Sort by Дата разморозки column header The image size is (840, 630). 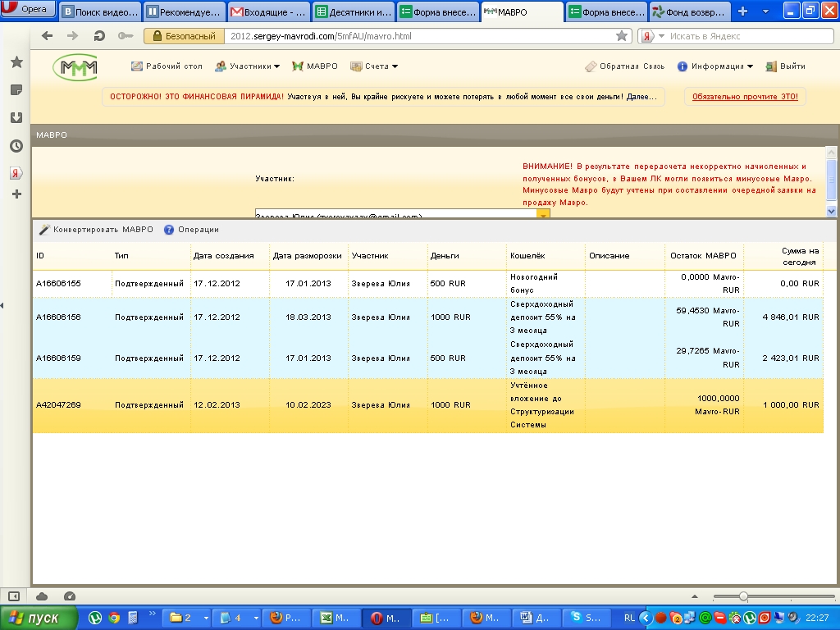(307, 256)
